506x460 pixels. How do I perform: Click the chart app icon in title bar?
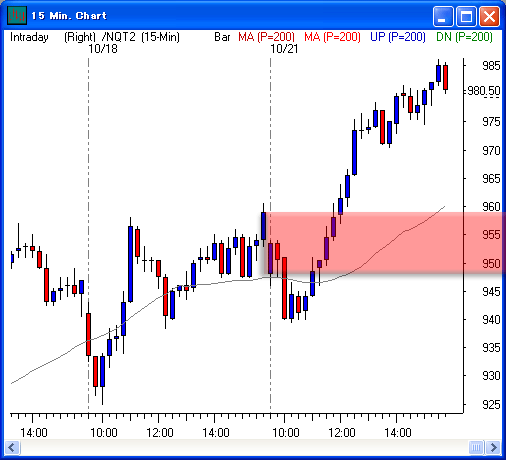(17, 15)
